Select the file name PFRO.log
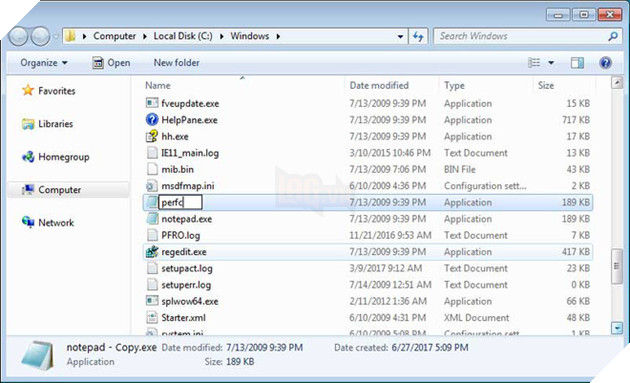The width and height of the screenshot is (630, 383). [x=180, y=235]
